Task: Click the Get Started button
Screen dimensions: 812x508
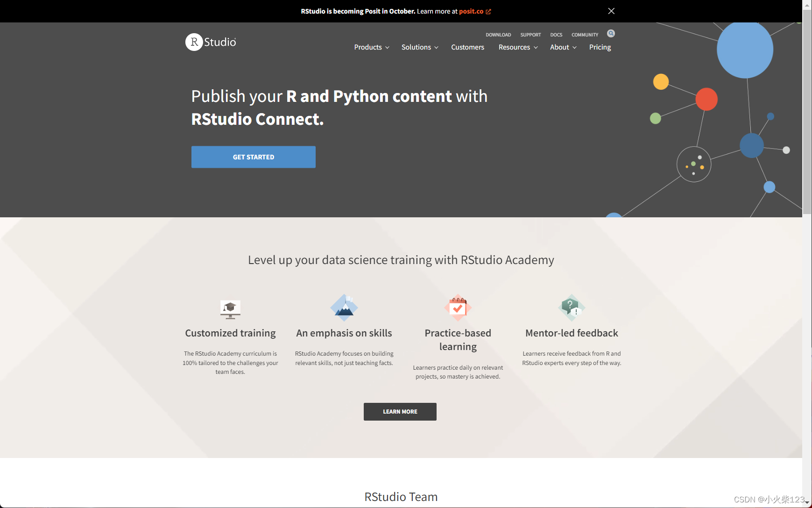Action: [254, 157]
